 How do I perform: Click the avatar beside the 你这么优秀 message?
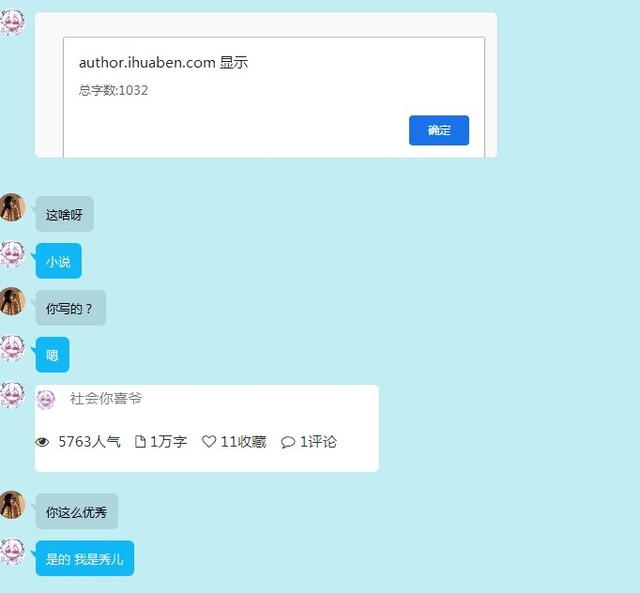point(12,505)
